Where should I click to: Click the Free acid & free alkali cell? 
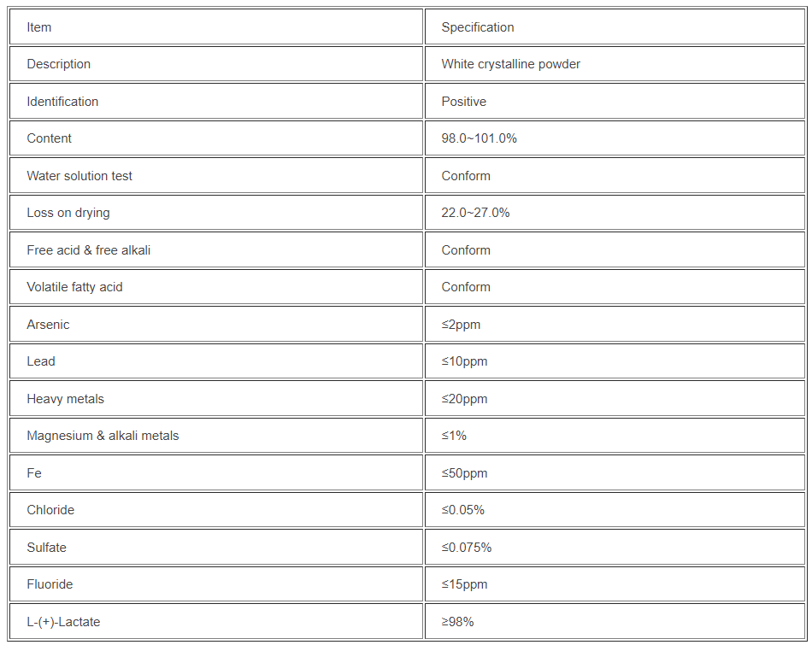tap(89, 250)
